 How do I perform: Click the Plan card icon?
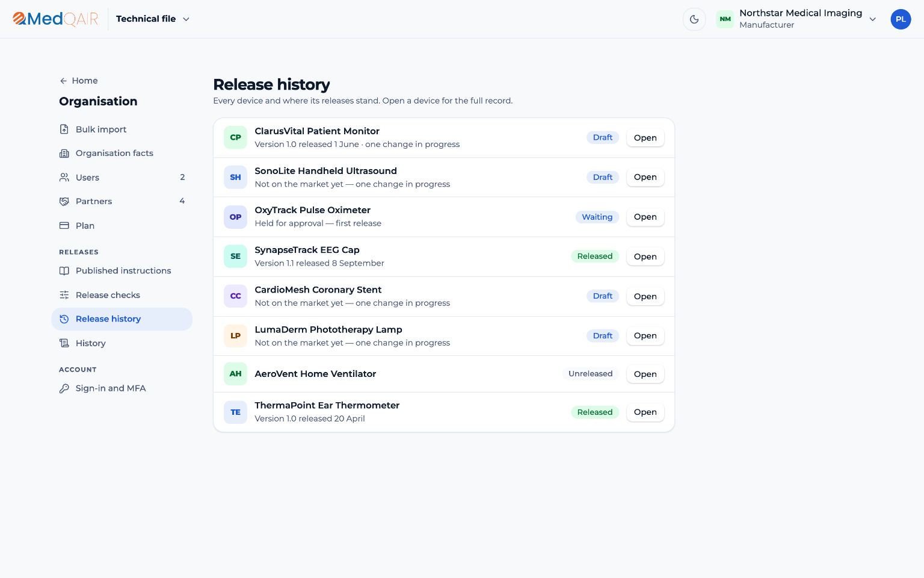click(x=64, y=226)
